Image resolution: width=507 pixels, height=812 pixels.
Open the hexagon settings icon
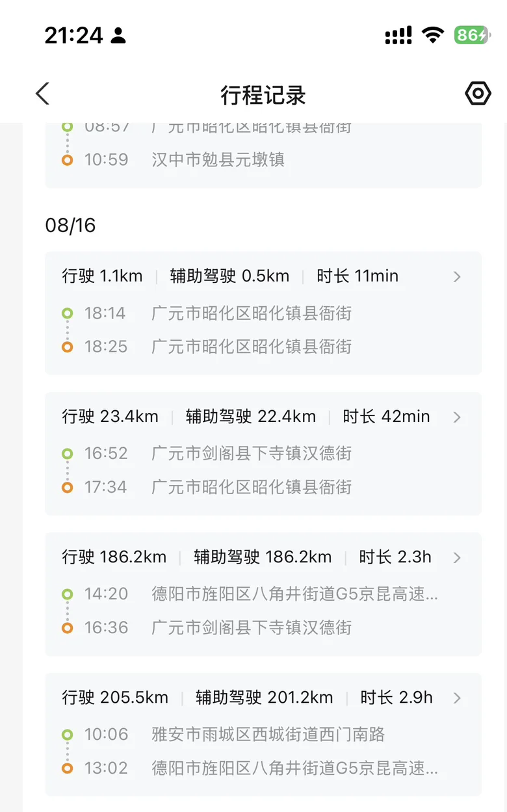click(x=478, y=94)
